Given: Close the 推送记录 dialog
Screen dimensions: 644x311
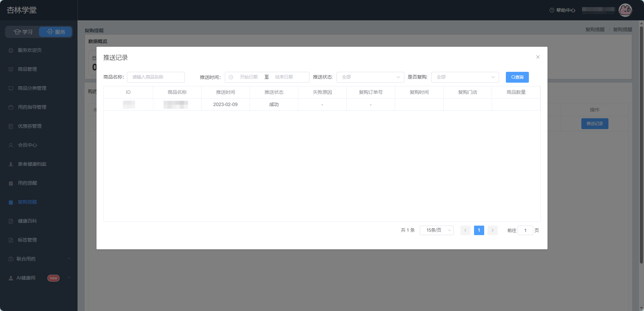Looking at the screenshot, I should [x=538, y=57].
